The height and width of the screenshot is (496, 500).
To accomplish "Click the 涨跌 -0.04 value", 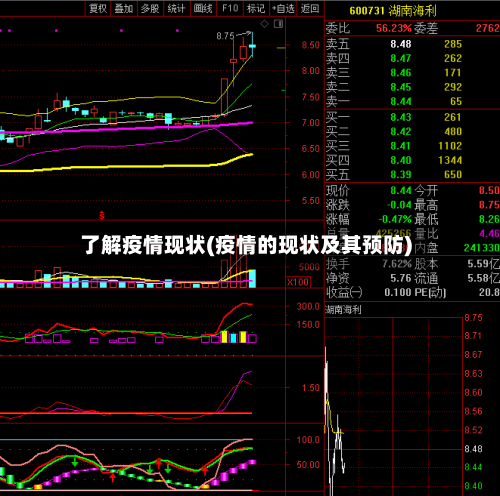I will click(x=399, y=205).
